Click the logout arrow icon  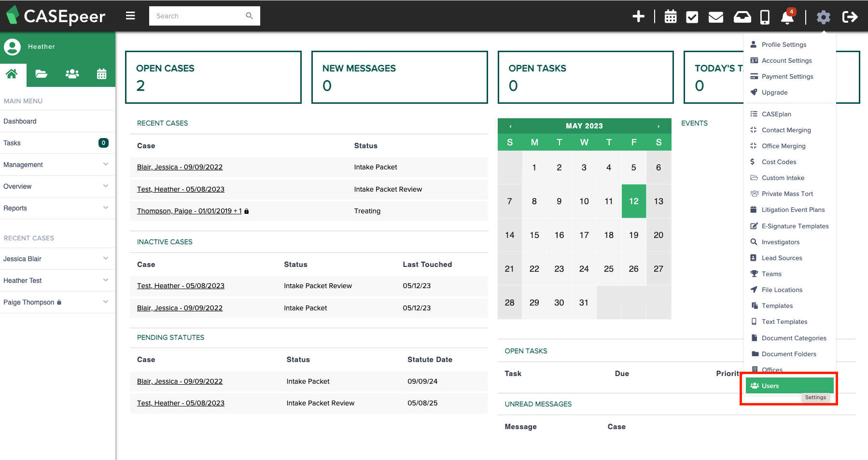[850, 17]
